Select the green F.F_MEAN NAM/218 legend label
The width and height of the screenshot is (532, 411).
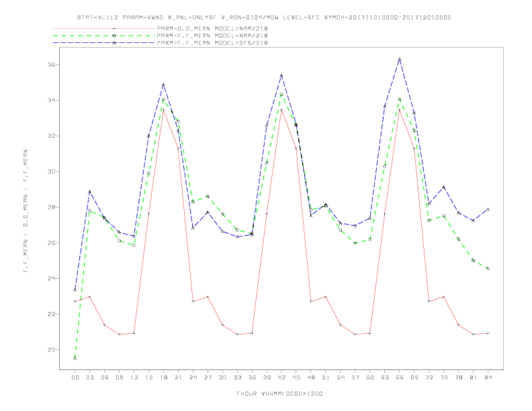[212, 36]
